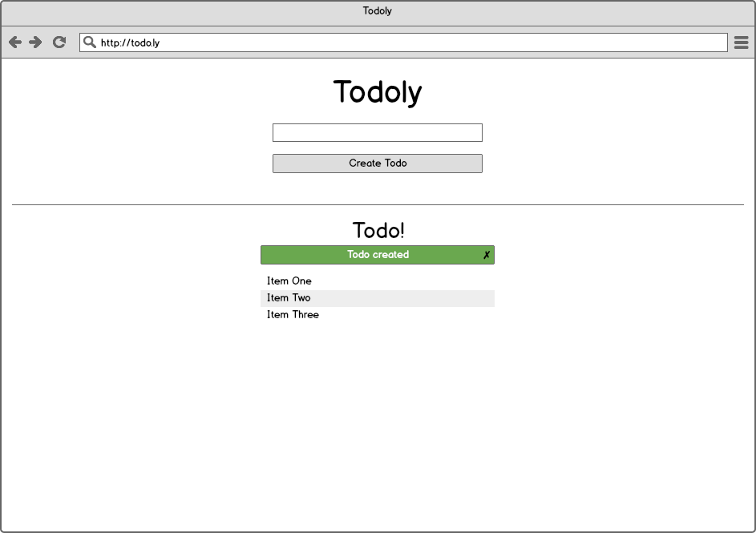Focus the address bar showing http://todo.ly
Viewport: 756px width, 533px height.
403,42
